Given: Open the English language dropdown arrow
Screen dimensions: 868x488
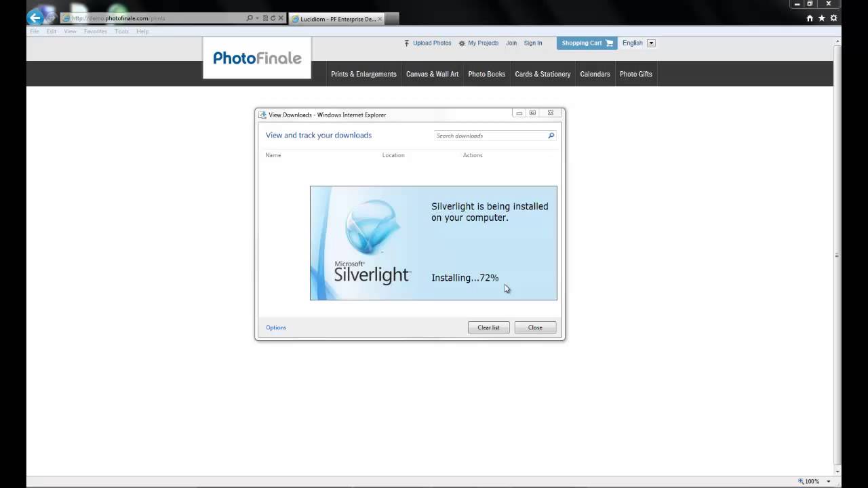Looking at the screenshot, I should [651, 43].
